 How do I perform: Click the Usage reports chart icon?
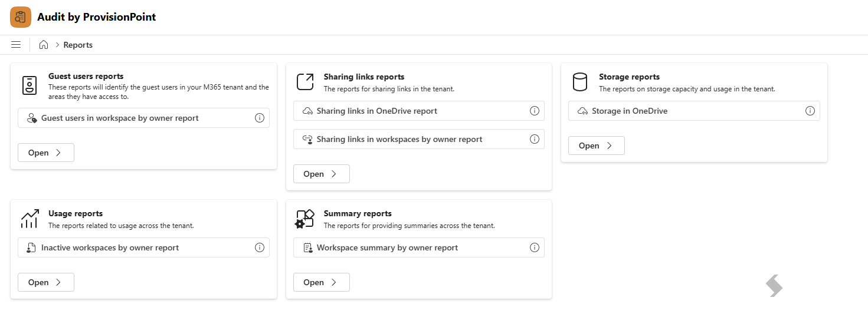coord(30,219)
